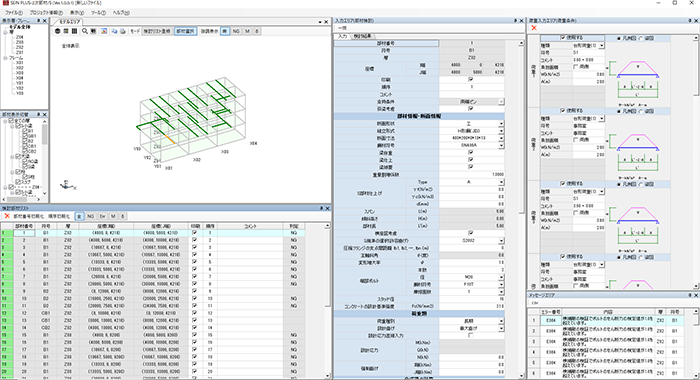
Task: Expand the フレーム node in layer tree
Action: 5,58
